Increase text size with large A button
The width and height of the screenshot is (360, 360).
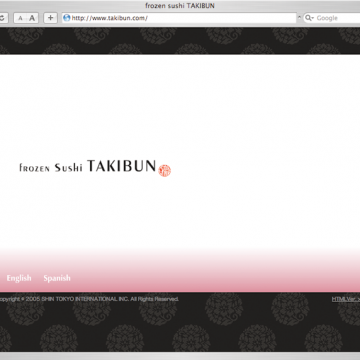[x=32, y=18]
